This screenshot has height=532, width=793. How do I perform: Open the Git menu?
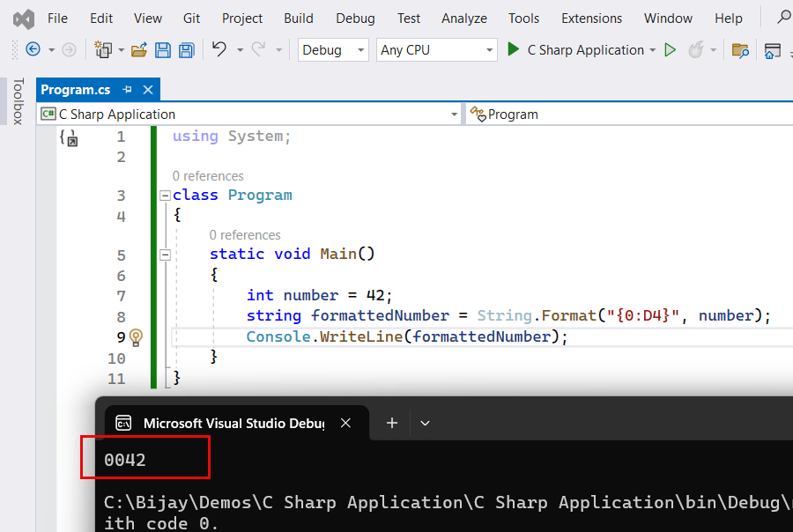pyautogui.click(x=191, y=18)
